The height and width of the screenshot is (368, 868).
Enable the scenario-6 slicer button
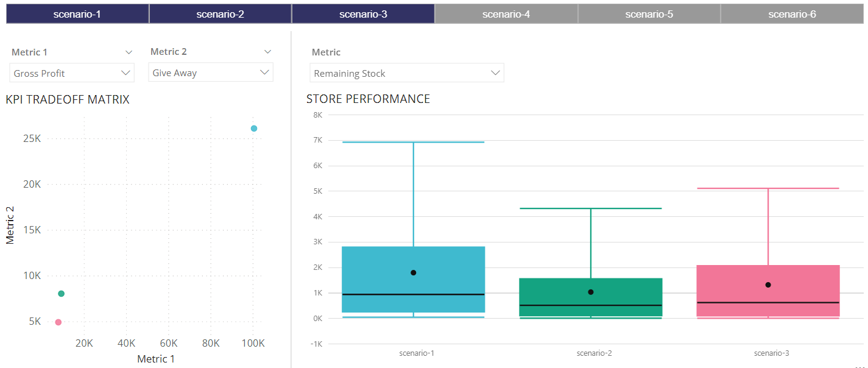(792, 14)
